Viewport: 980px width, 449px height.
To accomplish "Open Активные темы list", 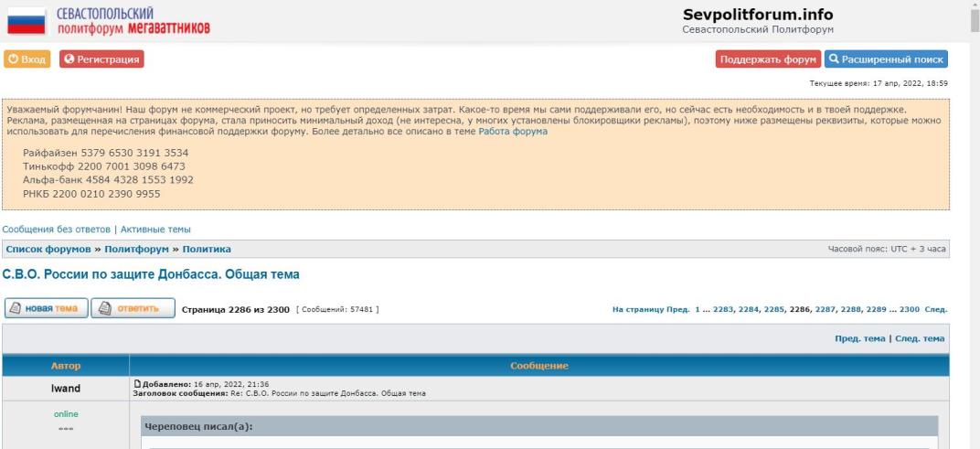I will [155, 229].
